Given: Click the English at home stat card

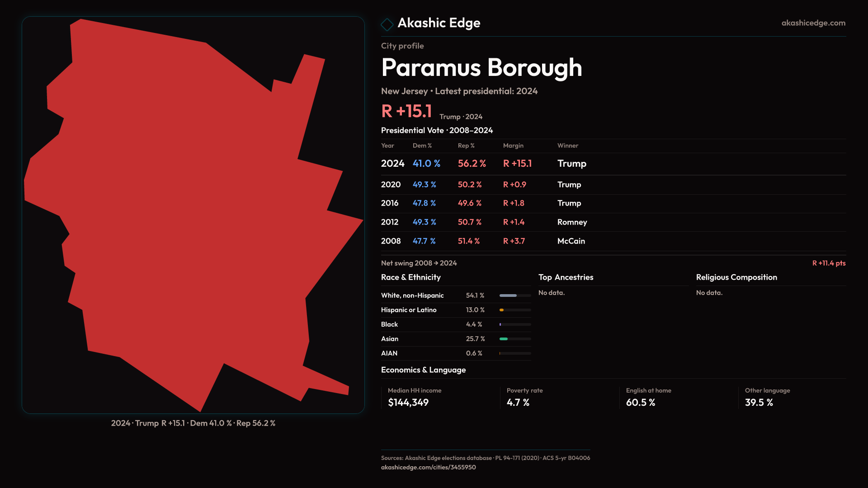Looking at the screenshot, I should (677, 397).
